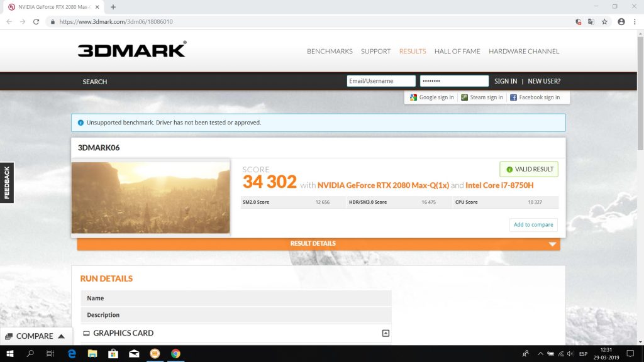The height and width of the screenshot is (362, 644).
Task: Open the Chrome three-dot menu
Action: pos(635,21)
